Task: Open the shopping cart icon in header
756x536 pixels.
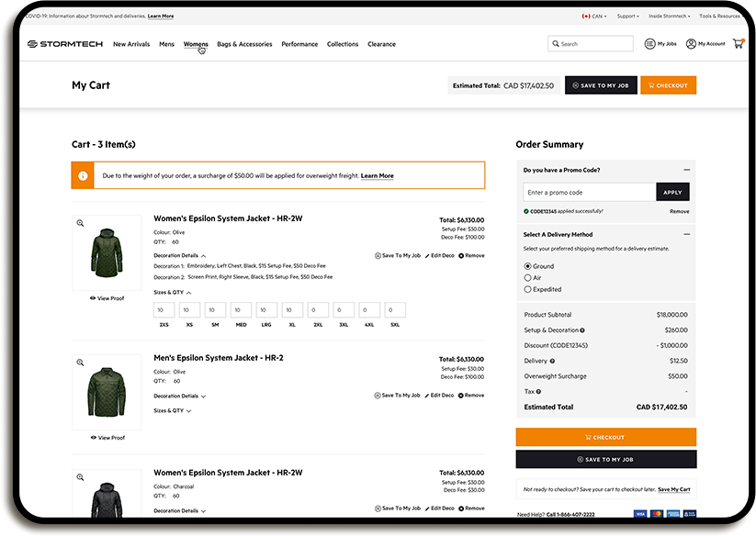Action: (738, 44)
